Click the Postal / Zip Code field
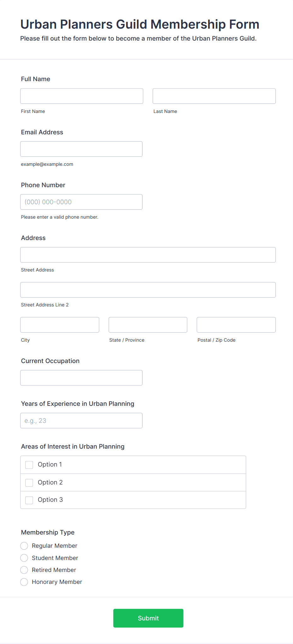 tap(236, 325)
